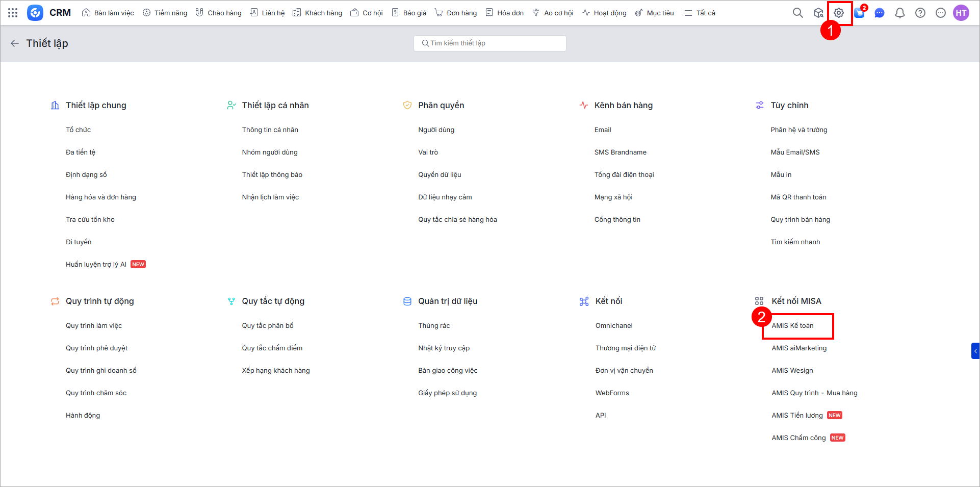This screenshot has height=487, width=980.
Task: Switch to the Khách hàng tab
Action: coord(318,13)
